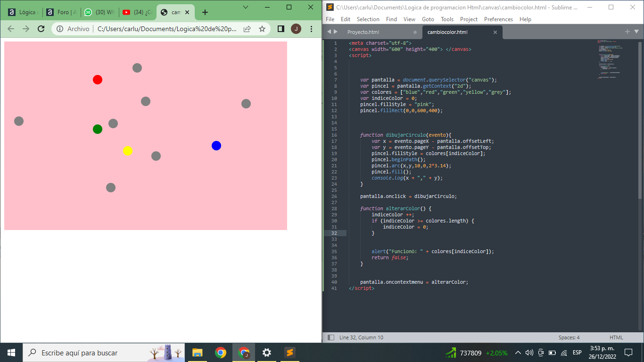Image resolution: width=644 pixels, height=362 pixels.
Task: Click the 'return false;' line in the editor
Action: (x=389, y=257)
